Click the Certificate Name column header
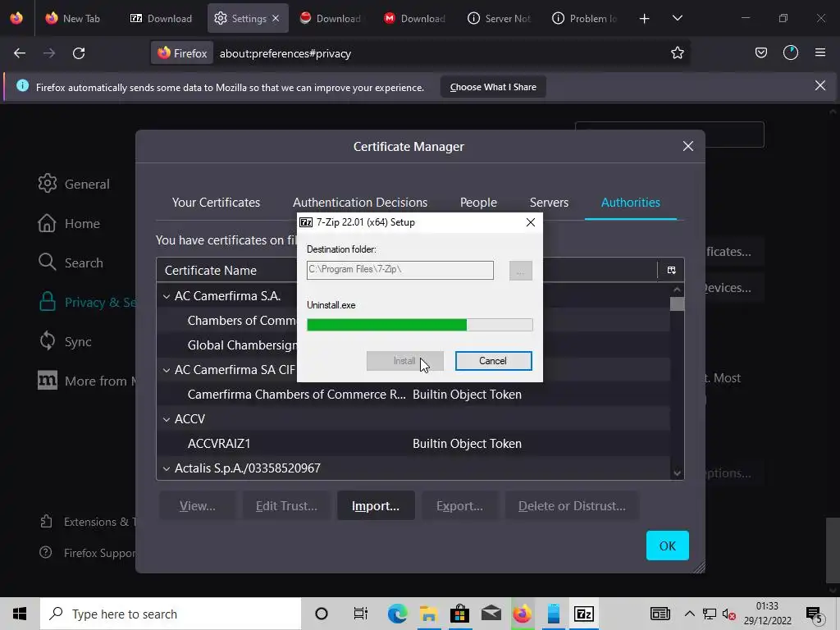840x630 pixels. [226, 270]
